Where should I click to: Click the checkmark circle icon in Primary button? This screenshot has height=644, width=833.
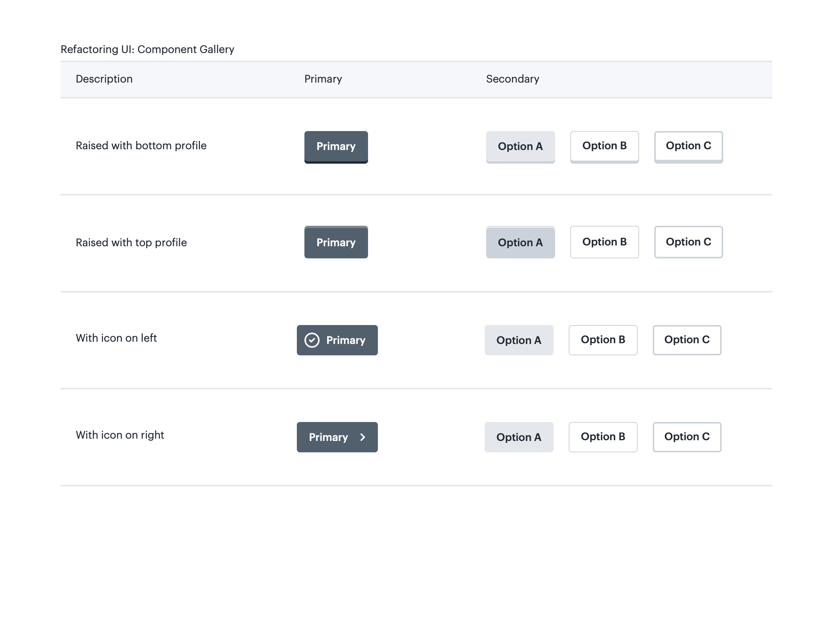[312, 340]
